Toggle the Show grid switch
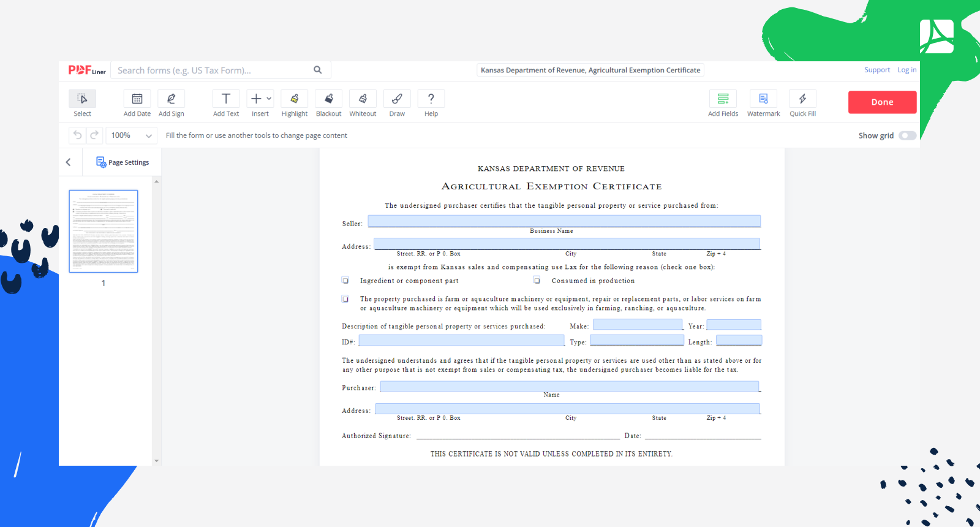The height and width of the screenshot is (527, 980). [x=907, y=135]
